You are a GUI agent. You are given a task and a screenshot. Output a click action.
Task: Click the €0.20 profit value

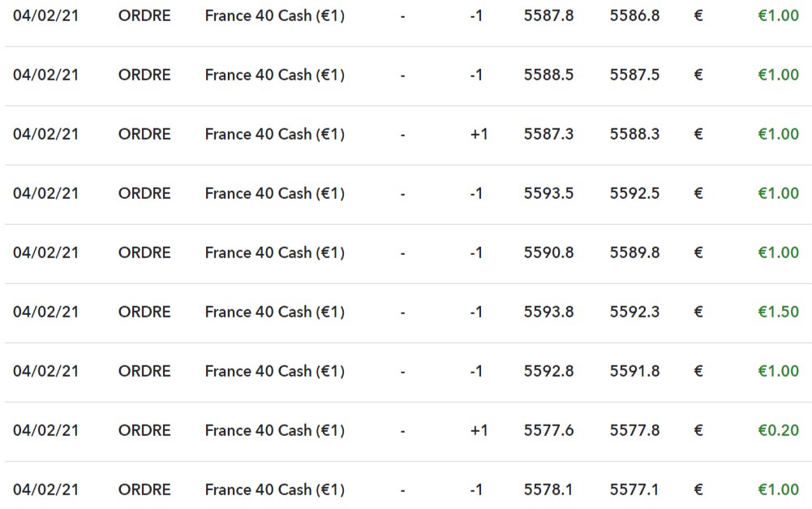coord(778,430)
